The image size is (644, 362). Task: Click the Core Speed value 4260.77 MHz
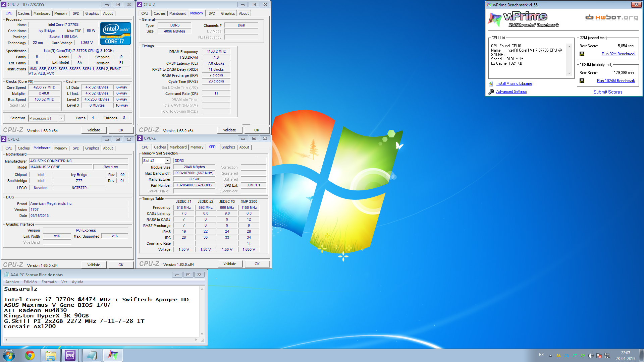coord(44,87)
